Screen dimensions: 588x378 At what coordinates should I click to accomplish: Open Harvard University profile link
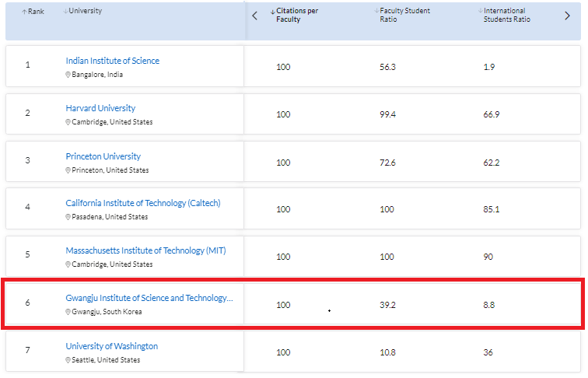pos(100,108)
